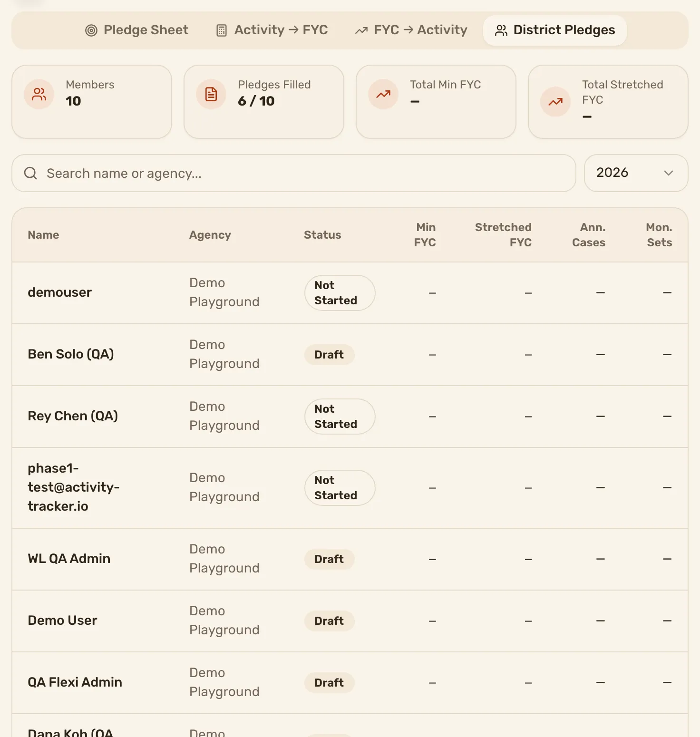Open the 2026 year dropdown

point(636,173)
